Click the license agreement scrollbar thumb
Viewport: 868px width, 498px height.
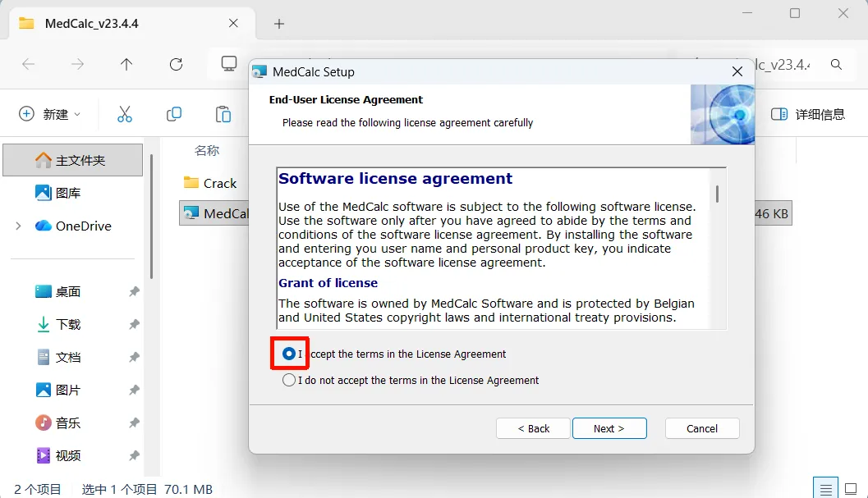tap(717, 194)
